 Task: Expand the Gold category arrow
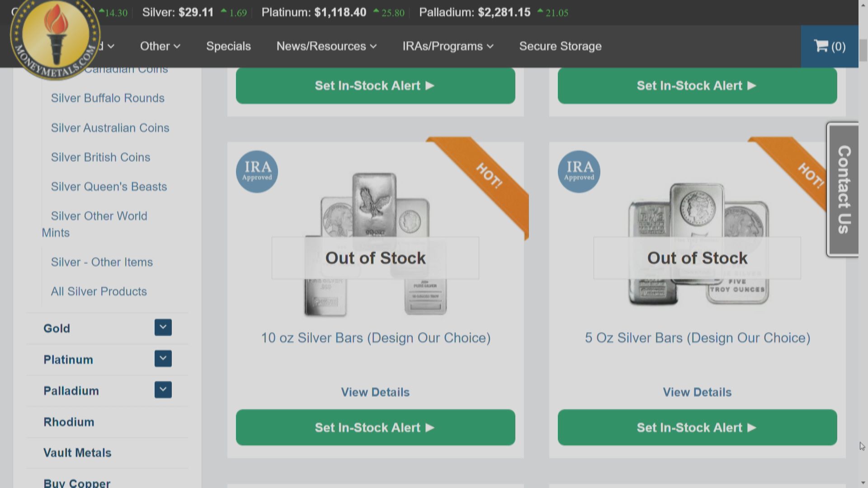tap(163, 328)
